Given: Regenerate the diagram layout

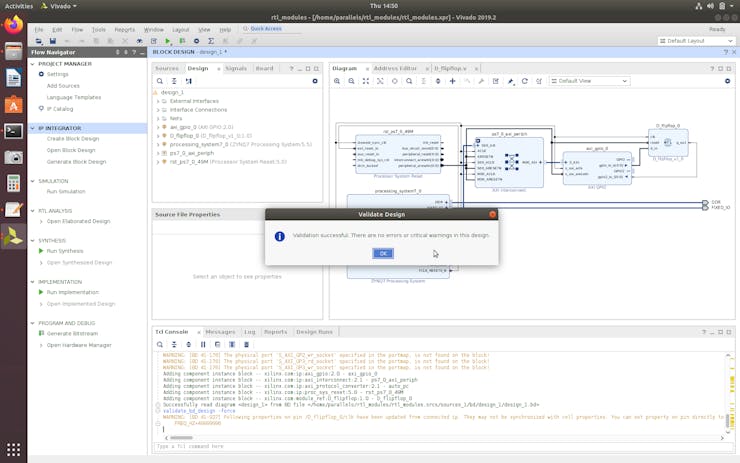Looking at the screenshot, I should pos(524,81).
